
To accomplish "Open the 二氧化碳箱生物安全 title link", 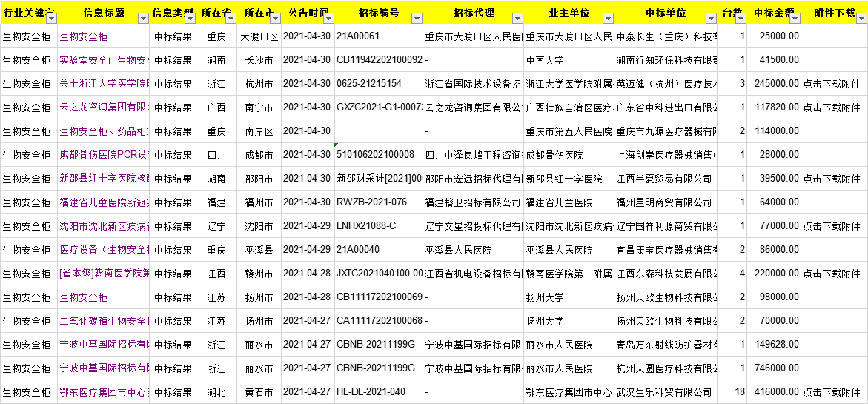I will 104,321.
